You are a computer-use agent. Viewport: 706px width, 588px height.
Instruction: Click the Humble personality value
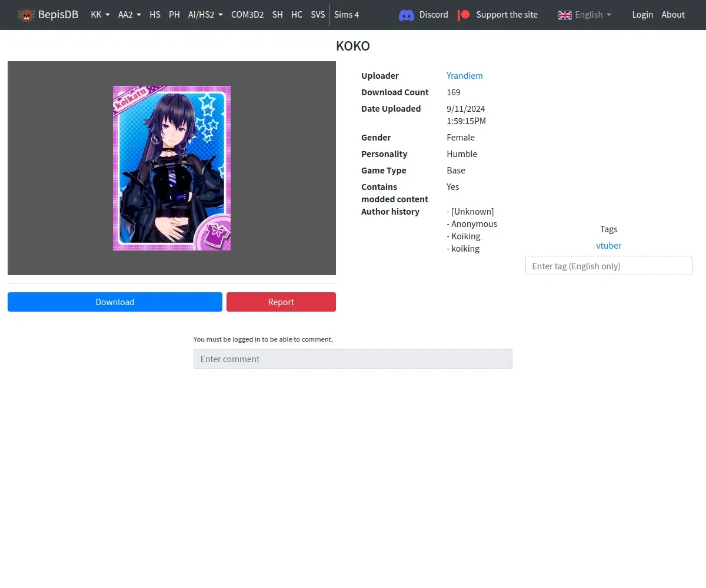(x=462, y=154)
